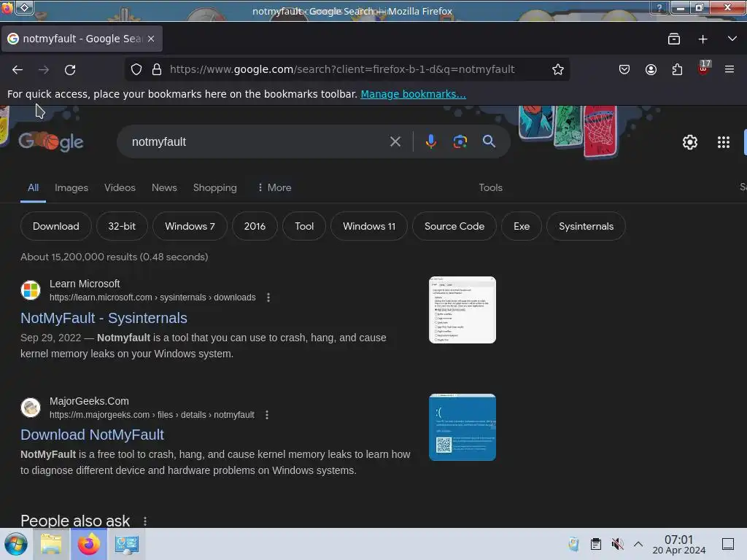This screenshot has height=560, width=747.
Task: Switch to Shopping results
Action: 215,187
